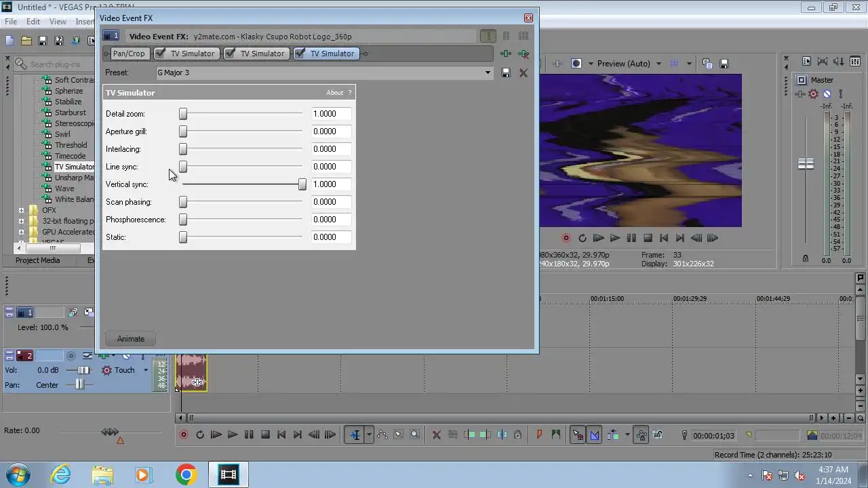Open the View menu
The image size is (868, 488).
(58, 22)
